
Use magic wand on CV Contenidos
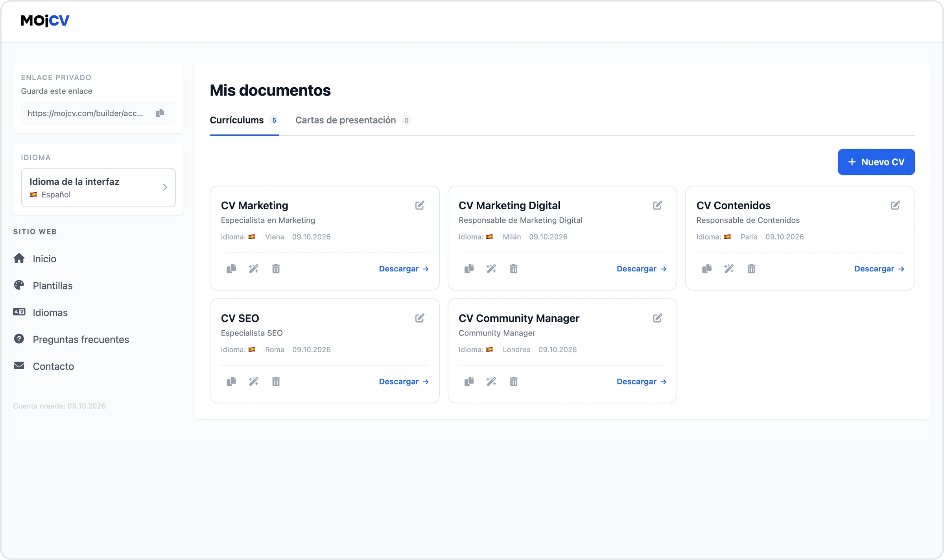point(729,269)
